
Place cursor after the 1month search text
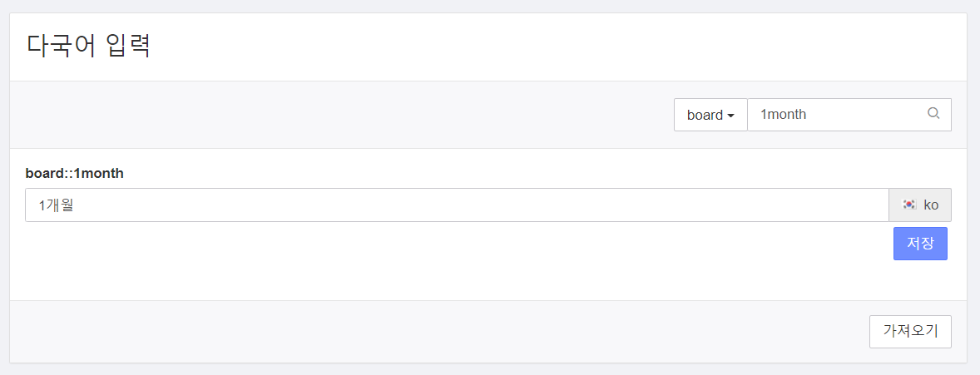[x=807, y=115]
